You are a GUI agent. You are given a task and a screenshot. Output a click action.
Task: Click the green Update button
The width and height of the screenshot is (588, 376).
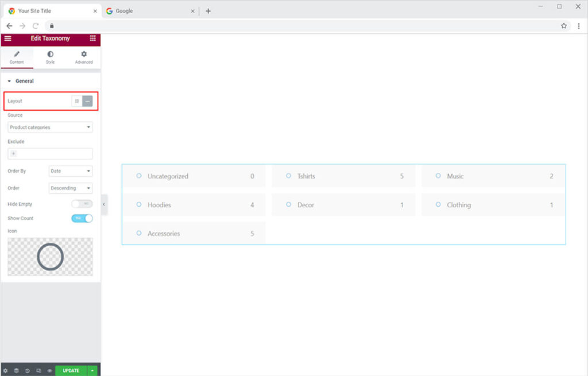[x=71, y=371]
